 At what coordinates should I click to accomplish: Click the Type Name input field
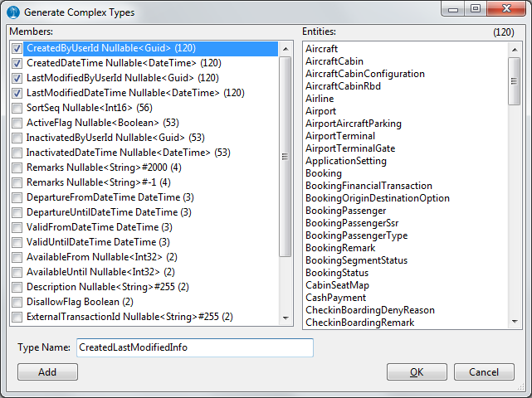click(194, 347)
